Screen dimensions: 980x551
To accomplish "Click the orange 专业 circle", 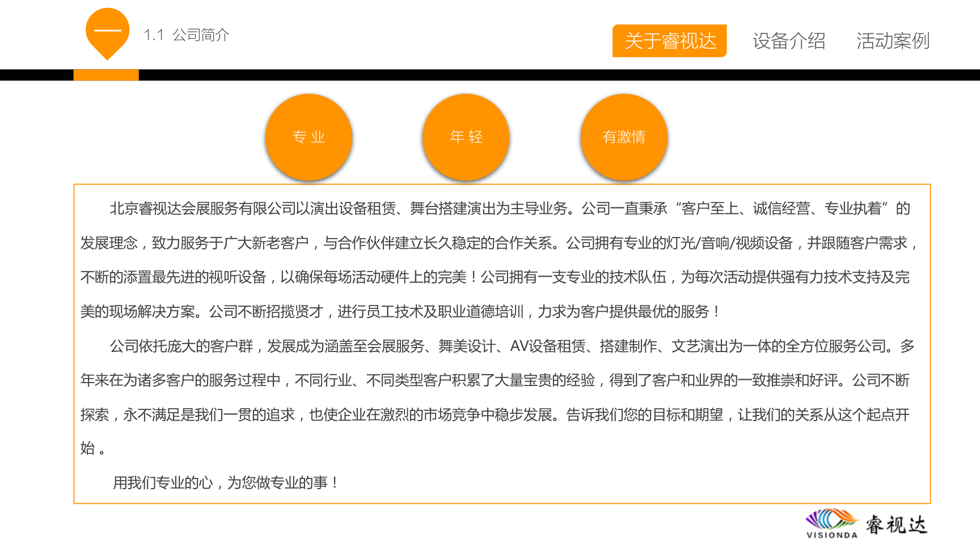I will (309, 137).
